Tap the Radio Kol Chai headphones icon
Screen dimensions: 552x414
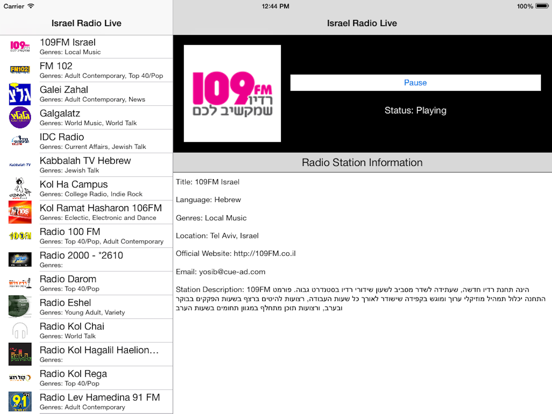click(20, 330)
